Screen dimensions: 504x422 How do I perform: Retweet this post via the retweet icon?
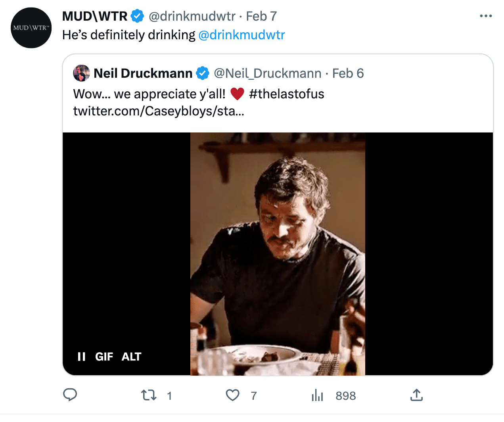[149, 395]
